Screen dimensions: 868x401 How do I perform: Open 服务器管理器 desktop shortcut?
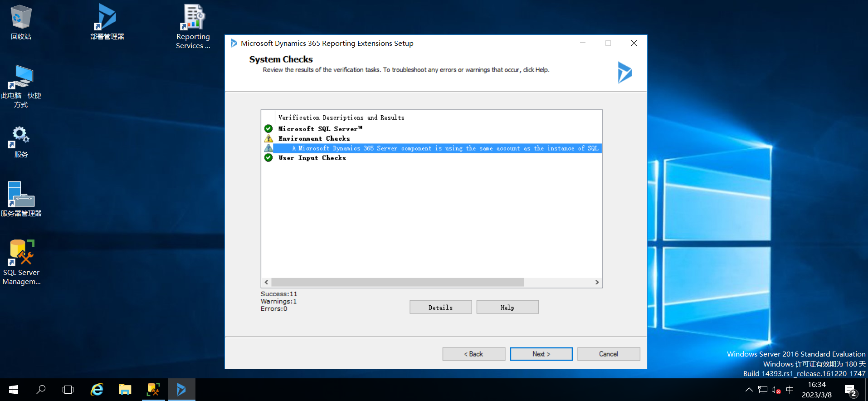tap(21, 199)
